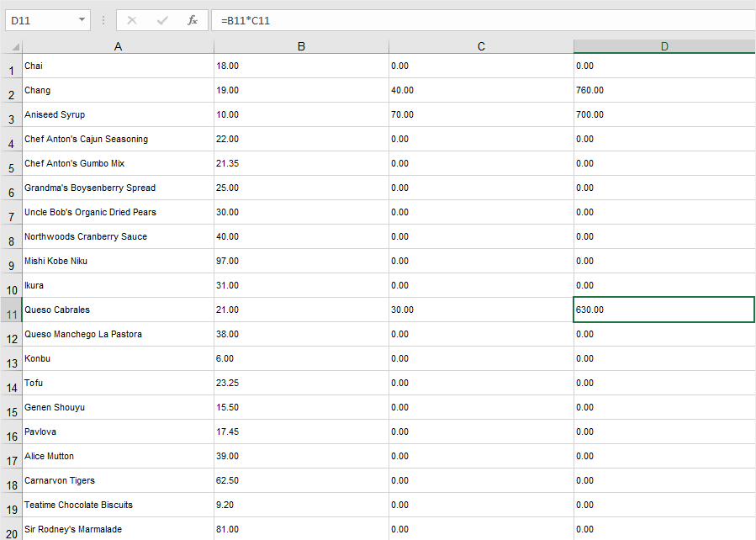Select column A header
Screen dimensions: 756x540
(x=118, y=46)
